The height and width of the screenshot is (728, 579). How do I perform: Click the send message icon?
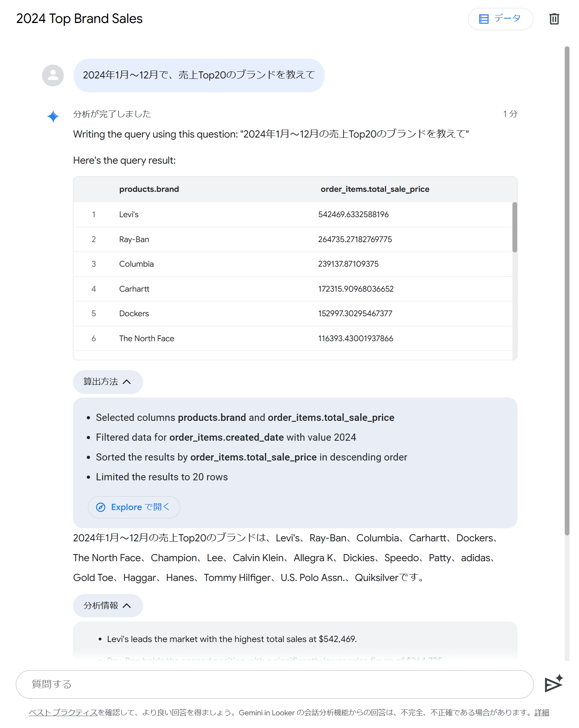click(554, 684)
